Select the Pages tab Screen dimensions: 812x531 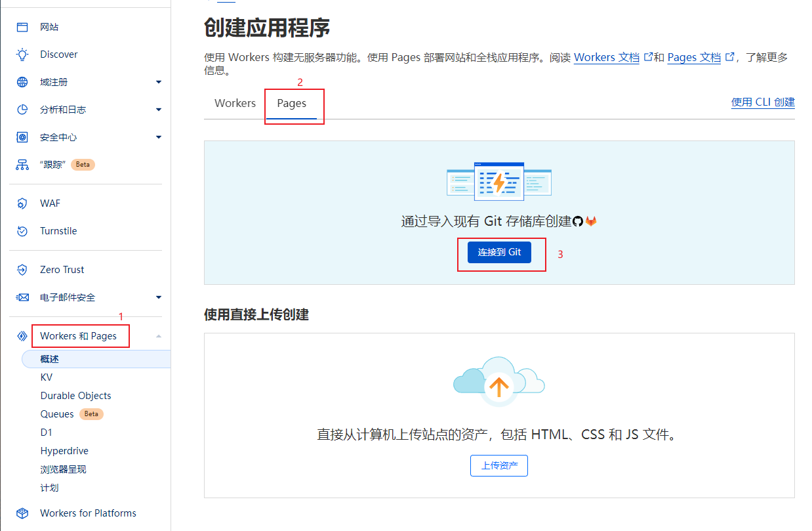[292, 104]
